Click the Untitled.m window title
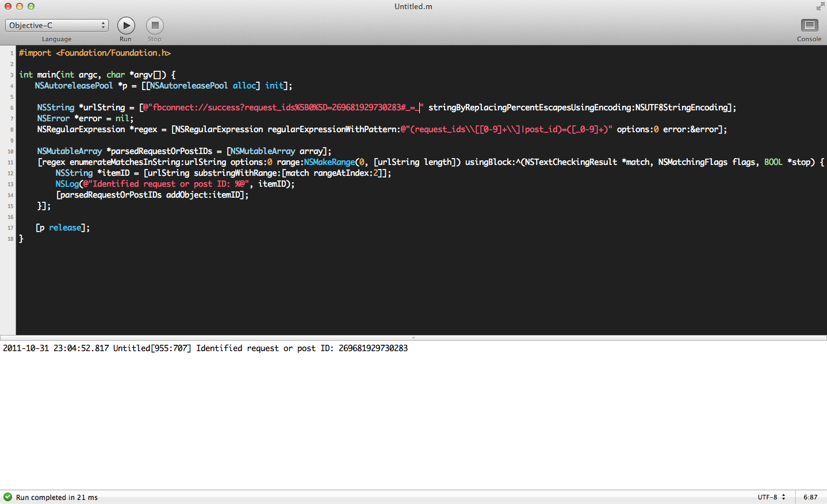The image size is (827, 504). (413, 6)
